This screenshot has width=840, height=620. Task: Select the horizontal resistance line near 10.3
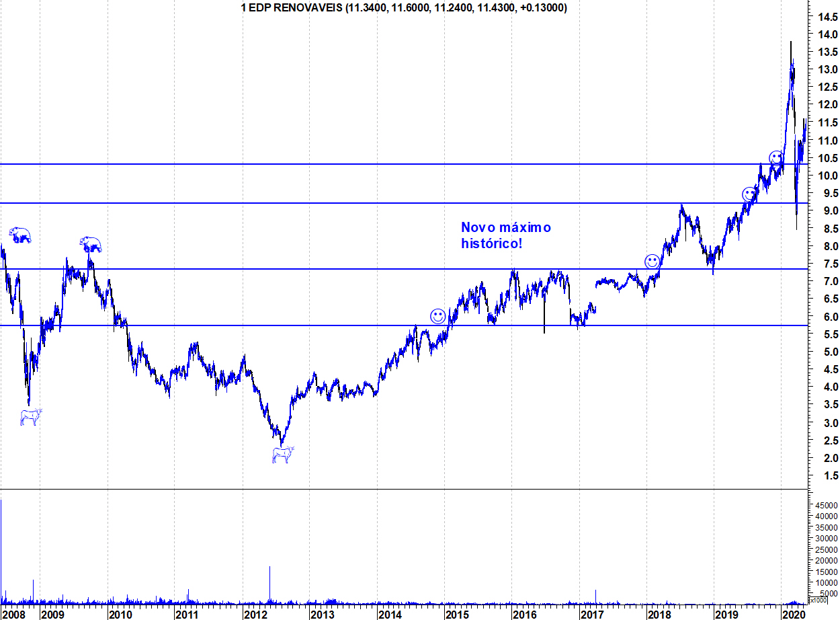tap(403, 164)
